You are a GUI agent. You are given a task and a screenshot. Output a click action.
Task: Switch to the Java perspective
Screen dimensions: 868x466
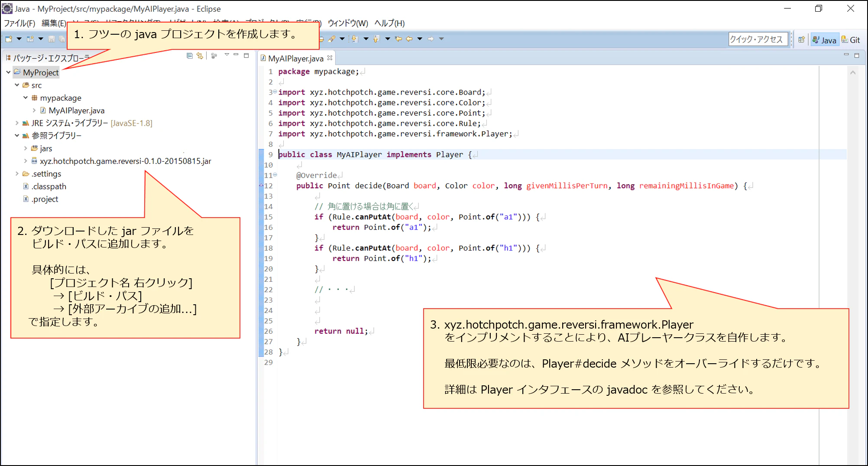pyautogui.click(x=825, y=40)
